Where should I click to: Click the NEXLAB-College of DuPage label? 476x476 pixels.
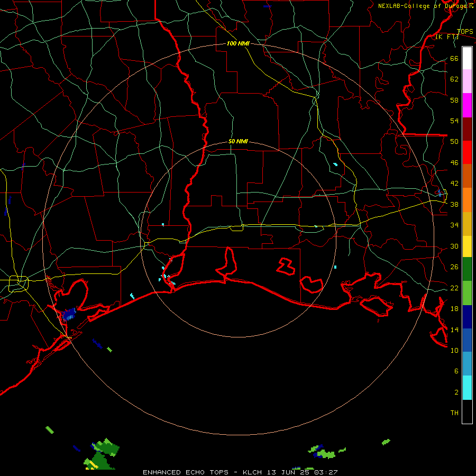[423, 6]
